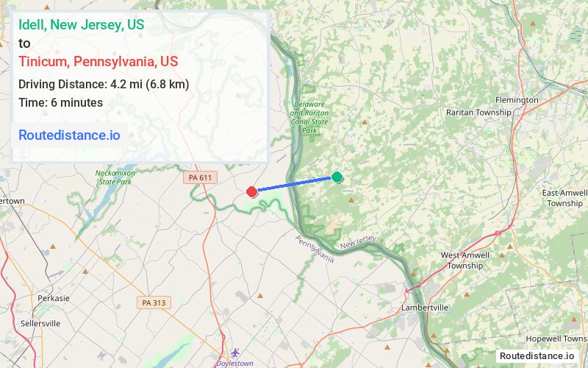Click the peak triangle beside West Amwell Township
This screenshot has height=368, width=588.
(x=502, y=255)
